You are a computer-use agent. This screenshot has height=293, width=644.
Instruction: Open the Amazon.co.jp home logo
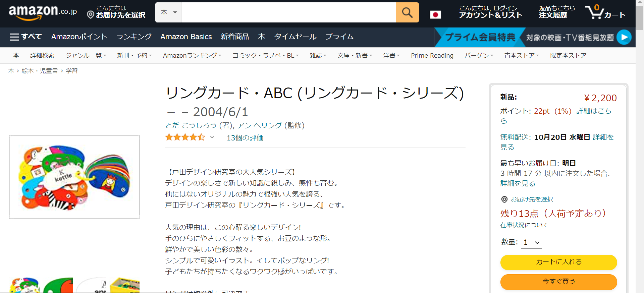pos(43,12)
